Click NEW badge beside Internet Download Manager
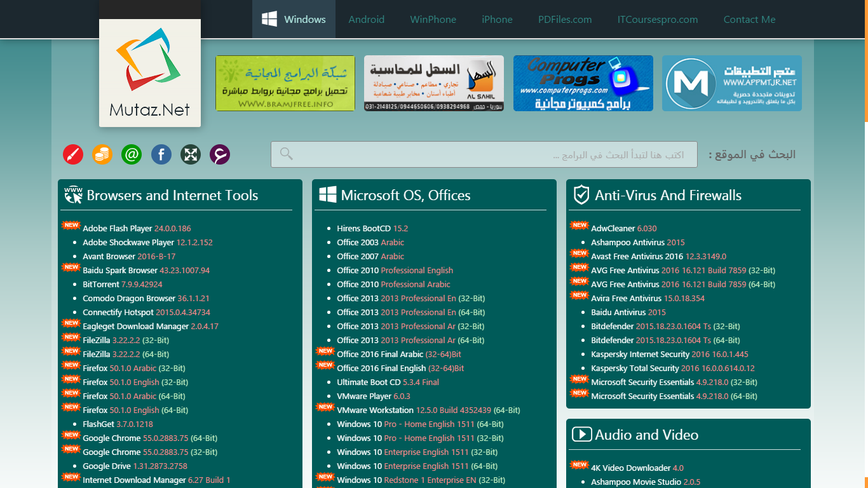This screenshot has width=868, height=488. tap(71, 477)
